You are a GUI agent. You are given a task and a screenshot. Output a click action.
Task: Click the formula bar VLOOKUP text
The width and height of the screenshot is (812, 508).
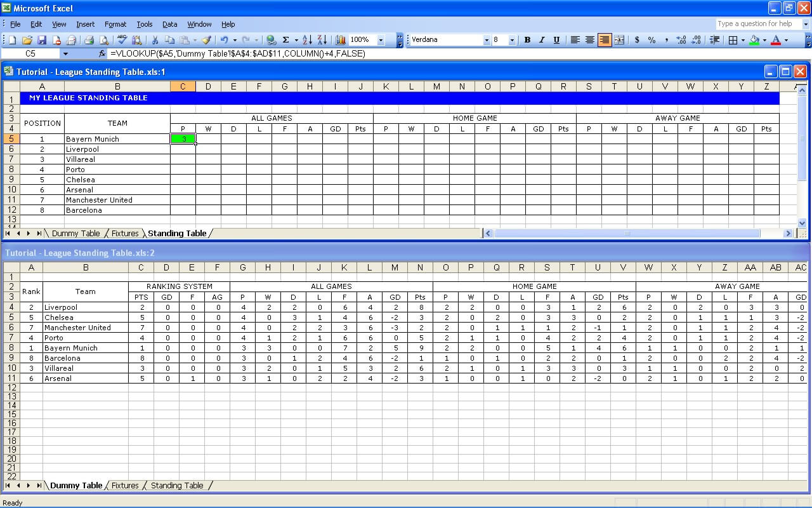[x=237, y=54]
